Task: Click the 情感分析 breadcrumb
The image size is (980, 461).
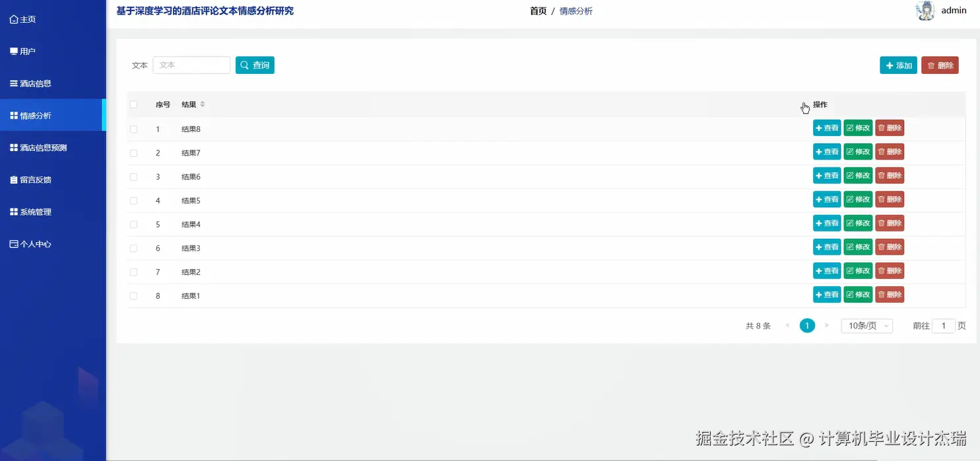Action: (576, 11)
